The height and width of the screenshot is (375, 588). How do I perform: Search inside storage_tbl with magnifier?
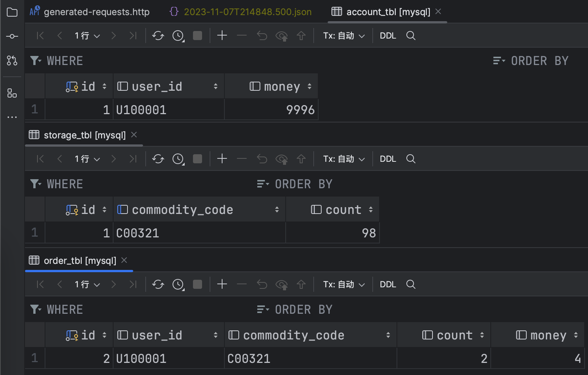coord(411,159)
